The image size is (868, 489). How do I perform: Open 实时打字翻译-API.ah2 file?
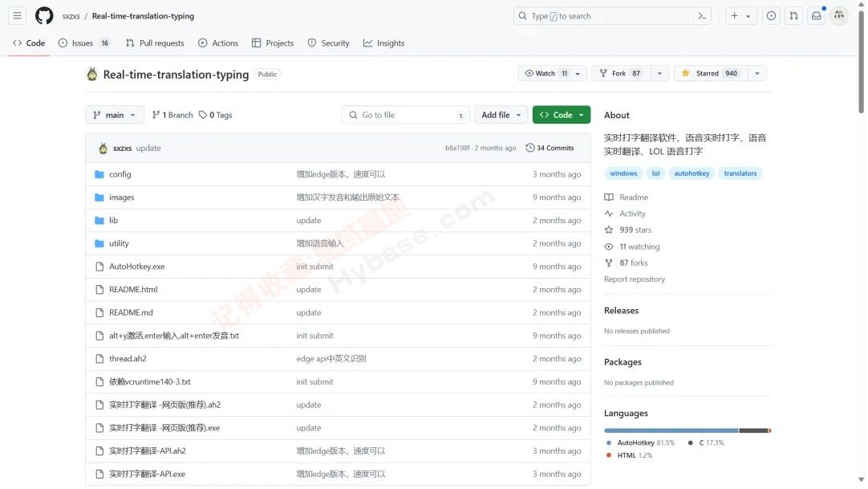pyautogui.click(x=148, y=451)
